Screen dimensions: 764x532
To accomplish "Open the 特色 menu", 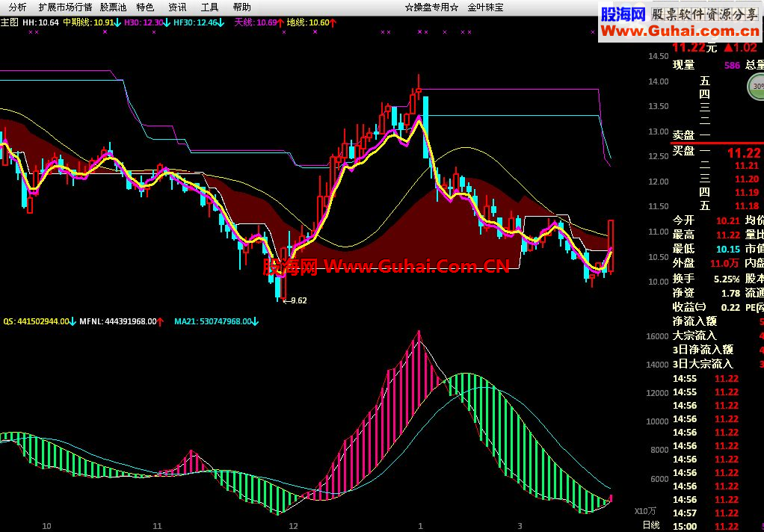I will point(145,7).
